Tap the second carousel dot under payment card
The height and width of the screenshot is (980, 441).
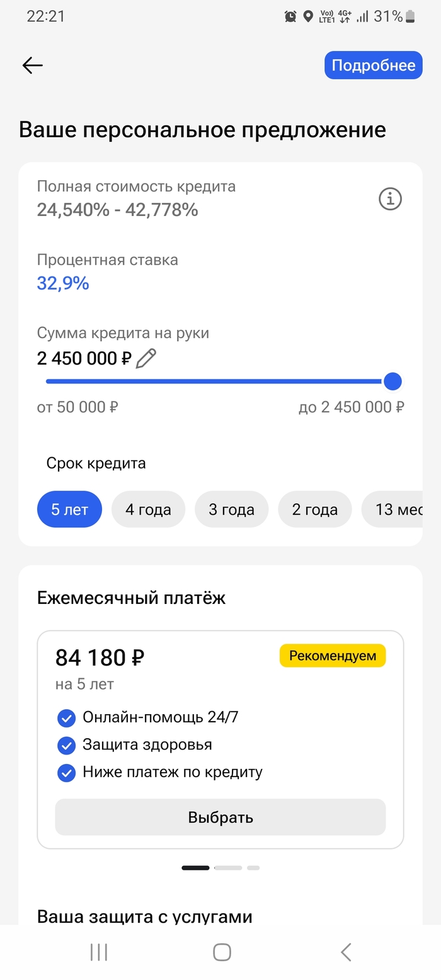click(229, 867)
